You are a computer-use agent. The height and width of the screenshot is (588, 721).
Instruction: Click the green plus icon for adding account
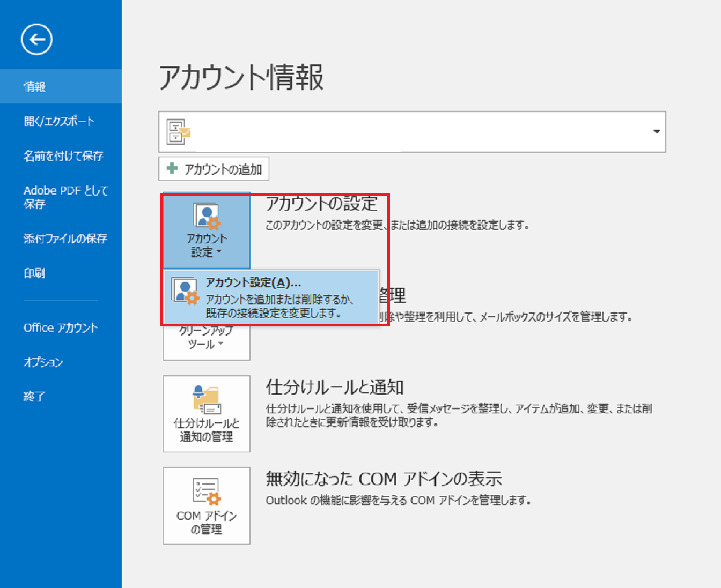point(172,169)
